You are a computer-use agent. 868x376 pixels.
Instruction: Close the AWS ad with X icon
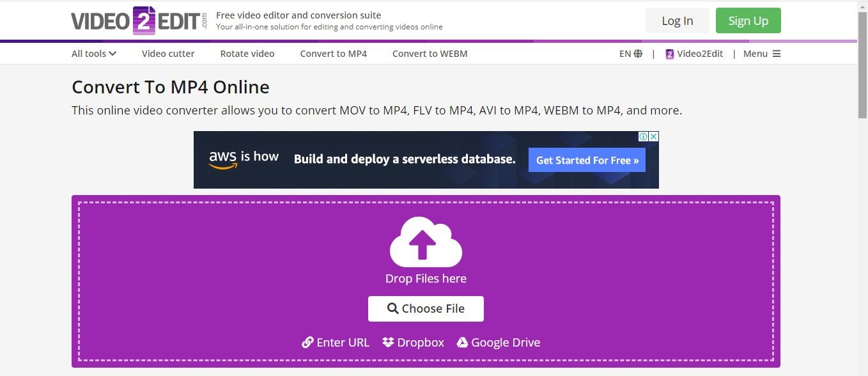point(653,137)
